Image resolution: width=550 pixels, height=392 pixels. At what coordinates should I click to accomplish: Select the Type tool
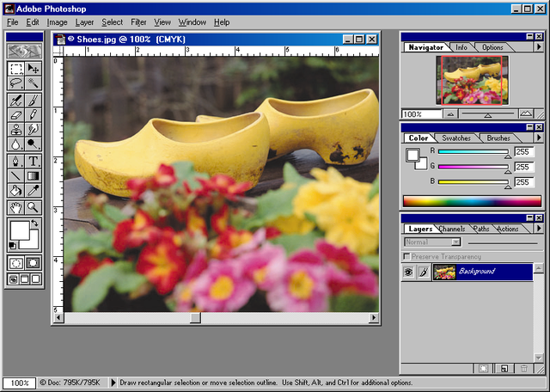[33, 161]
